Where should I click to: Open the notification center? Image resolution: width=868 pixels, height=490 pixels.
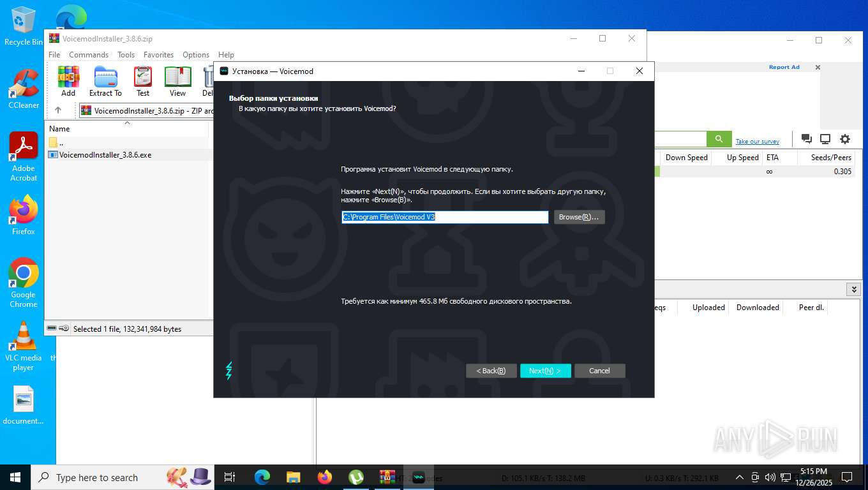pyautogui.click(x=847, y=477)
